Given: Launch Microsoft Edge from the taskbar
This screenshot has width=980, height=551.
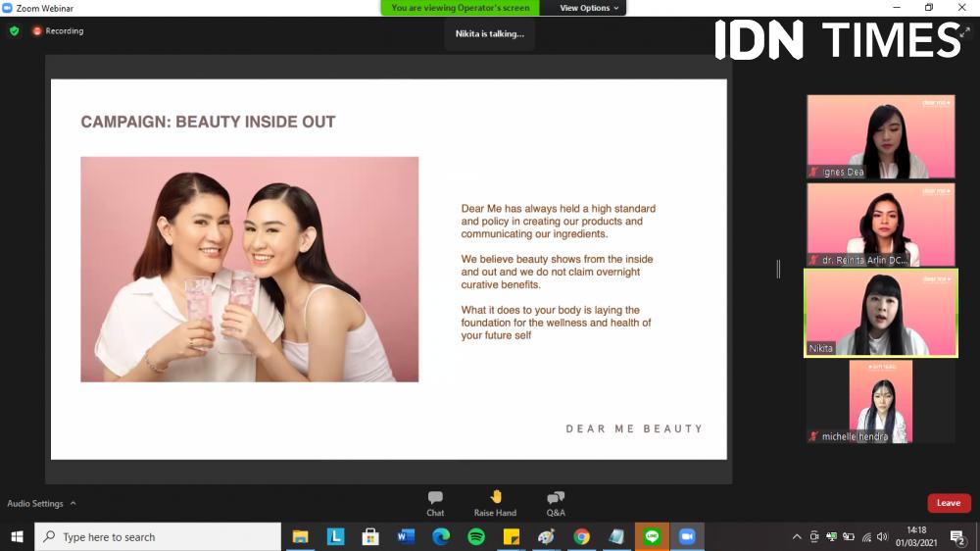Looking at the screenshot, I should coord(441,536).
